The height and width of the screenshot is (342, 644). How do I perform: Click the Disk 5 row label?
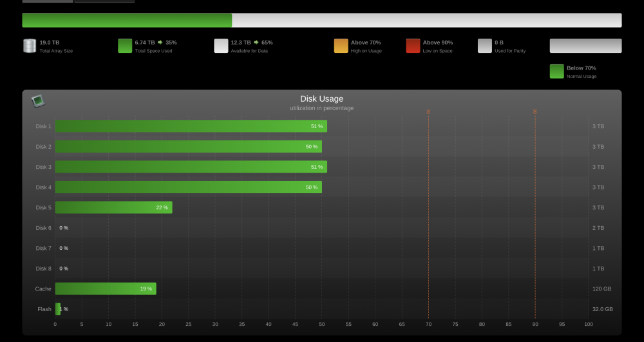point(44,207)
